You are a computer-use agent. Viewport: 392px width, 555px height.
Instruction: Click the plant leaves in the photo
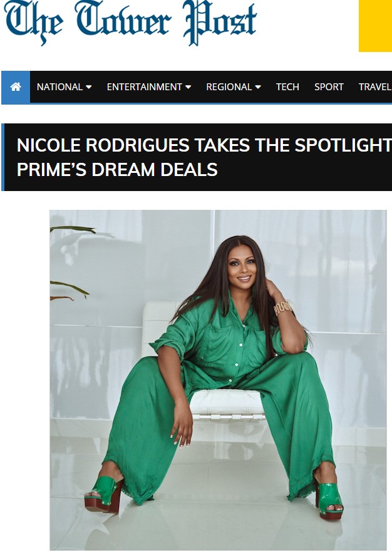point(70,262)
